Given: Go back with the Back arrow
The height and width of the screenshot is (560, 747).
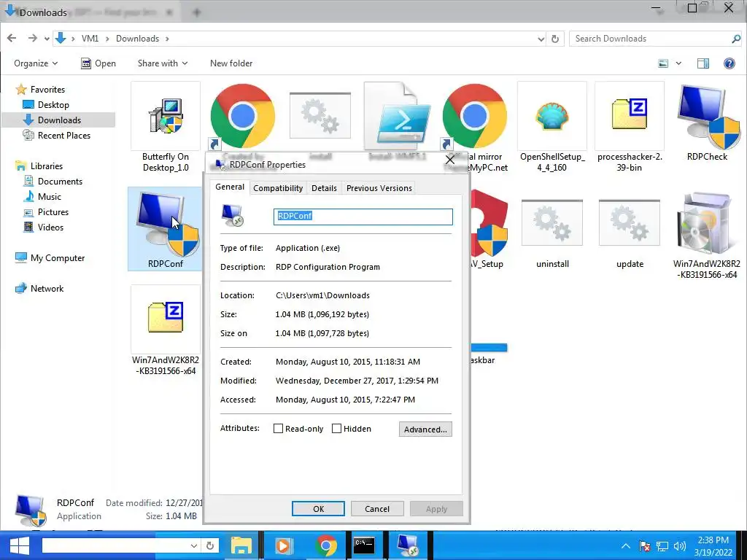Looking at the screenshot, I should click(x=12, y=38).
